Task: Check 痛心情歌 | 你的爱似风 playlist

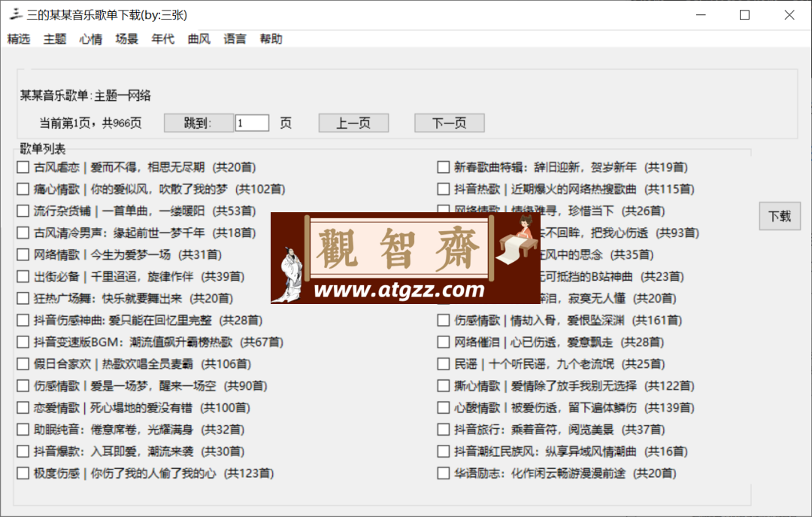Action: pos(23,189)
